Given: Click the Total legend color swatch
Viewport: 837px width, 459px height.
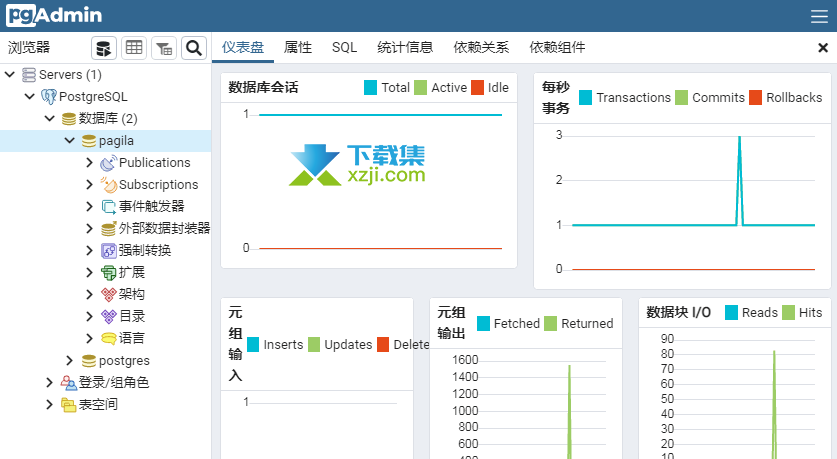Looking at the screenshot, I should coord(370,88).
